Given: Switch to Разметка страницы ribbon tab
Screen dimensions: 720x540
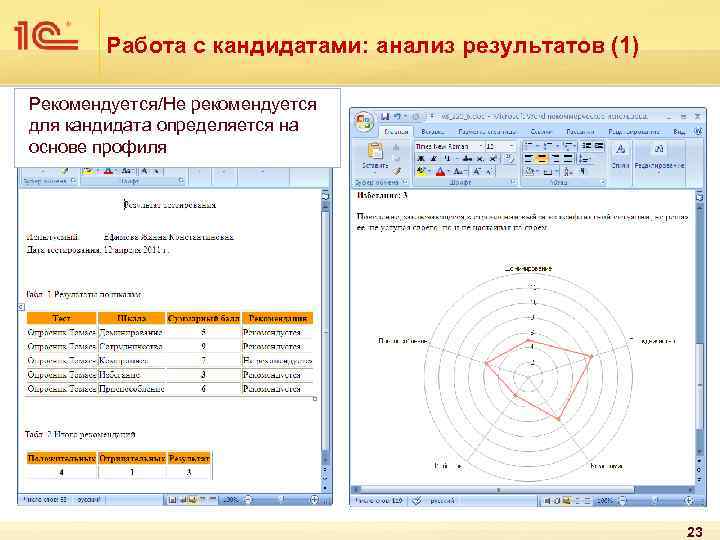Looking at the screenshot, I should (x=487, y=132).
